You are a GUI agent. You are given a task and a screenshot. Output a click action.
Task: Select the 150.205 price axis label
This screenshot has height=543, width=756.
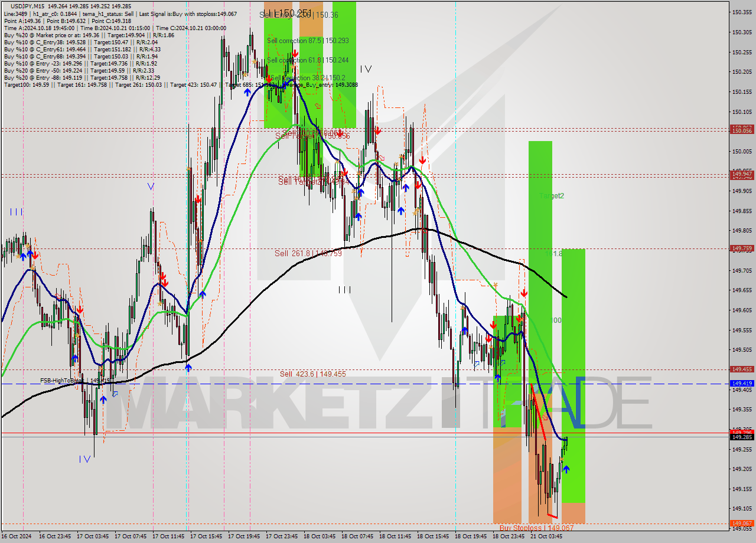pyautogui.click(x=742, y=72)
